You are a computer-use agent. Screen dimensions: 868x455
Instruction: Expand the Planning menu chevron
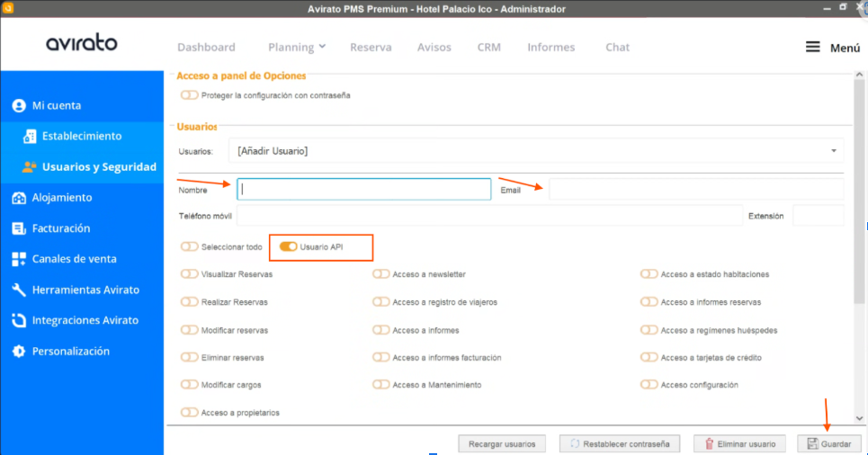(322, 47)
